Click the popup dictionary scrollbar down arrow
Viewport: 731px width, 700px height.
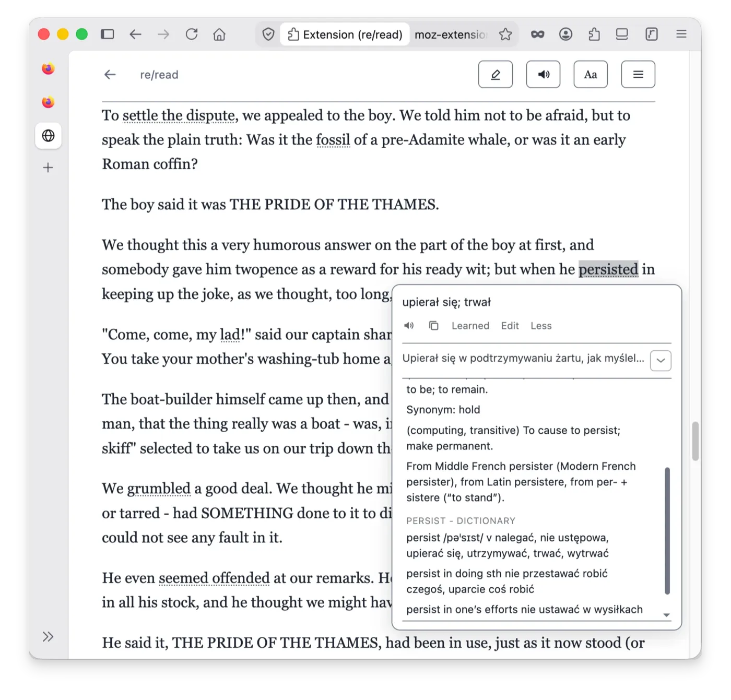click(x=667, y=615)
